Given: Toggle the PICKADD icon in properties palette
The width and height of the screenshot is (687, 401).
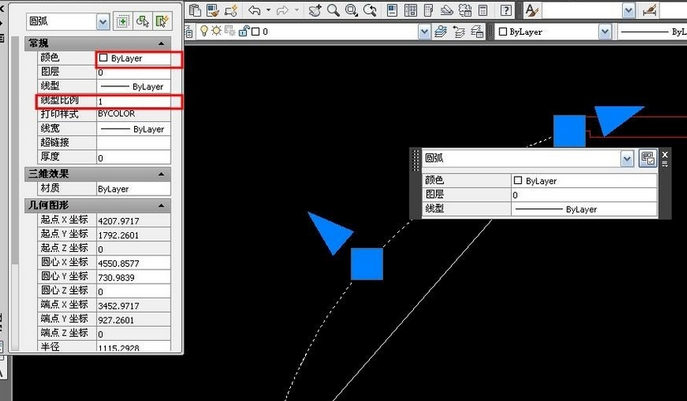Looking at the screenshot, I should (122, 20).
